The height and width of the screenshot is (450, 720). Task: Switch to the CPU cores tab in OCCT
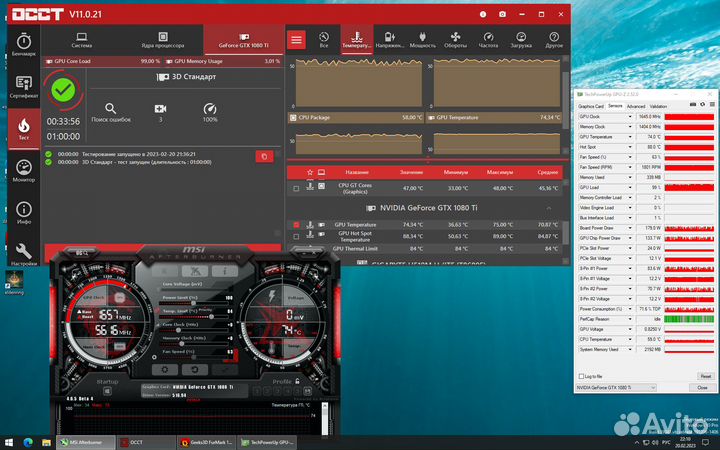(x=163, y=40)
